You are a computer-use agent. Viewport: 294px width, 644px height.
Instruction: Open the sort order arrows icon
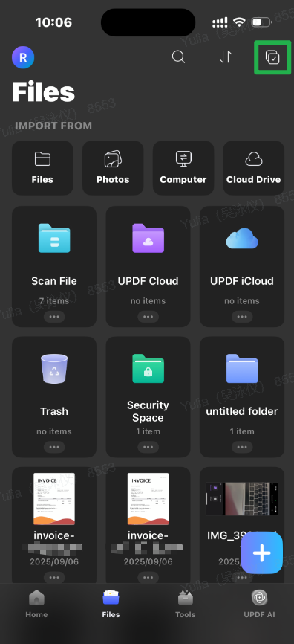(226, 57)
